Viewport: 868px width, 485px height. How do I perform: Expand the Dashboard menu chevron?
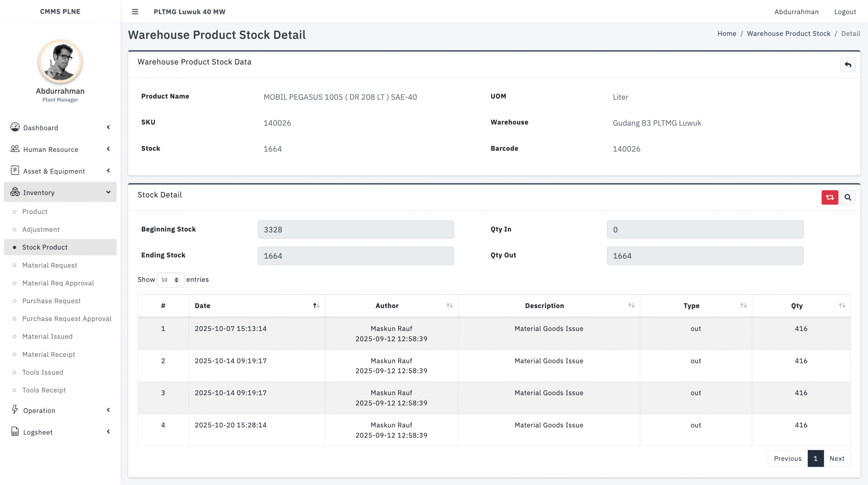click(108, 127)
